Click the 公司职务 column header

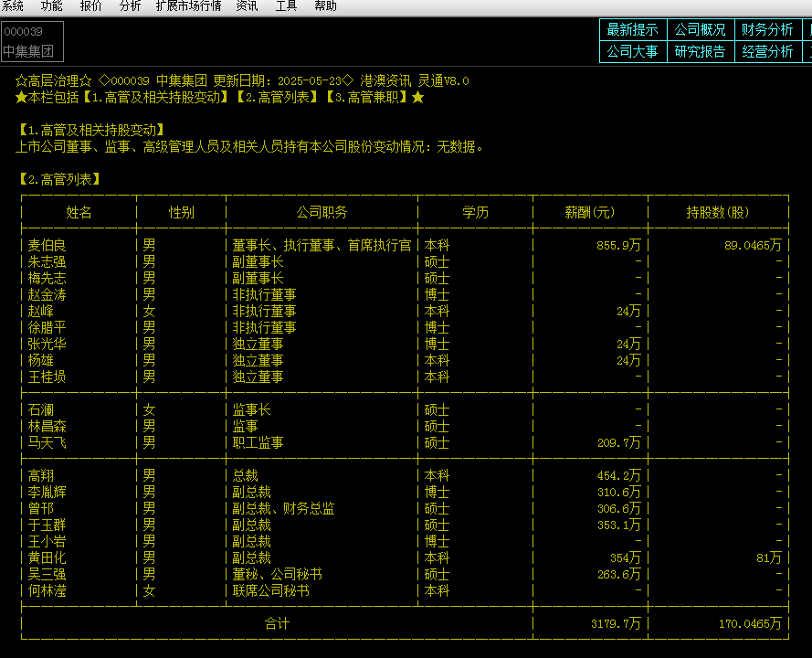[x=322, y=212]
